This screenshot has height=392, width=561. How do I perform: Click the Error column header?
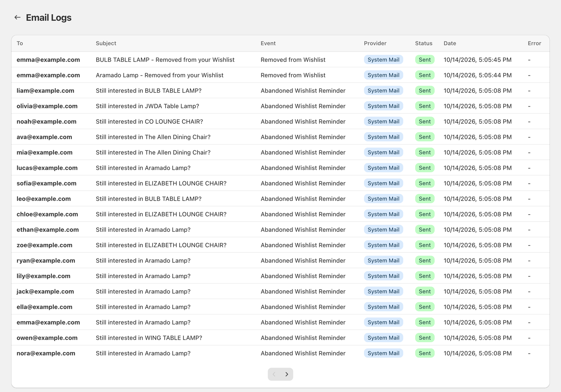tap(534, 43)
